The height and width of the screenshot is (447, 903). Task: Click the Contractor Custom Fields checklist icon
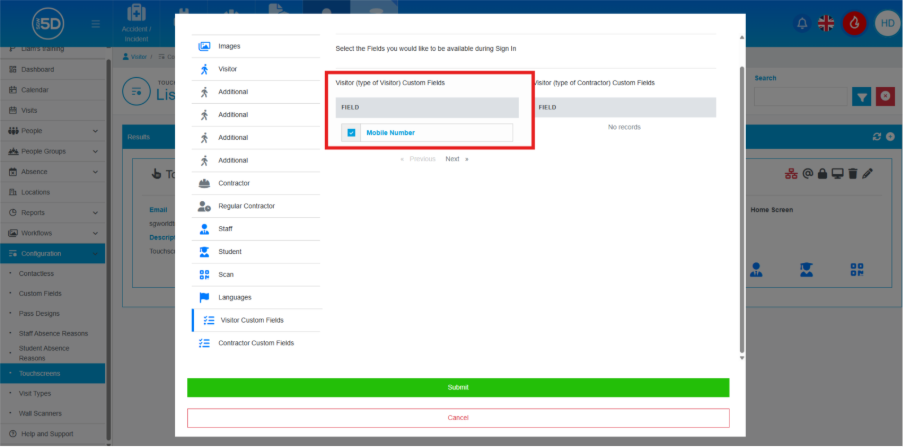tap(204, 343)
